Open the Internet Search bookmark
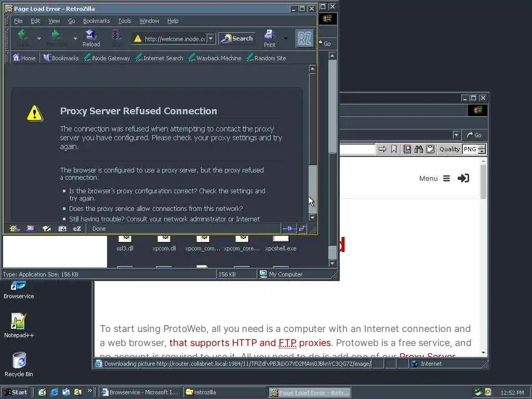Image resolution: width=532 pixels, height=399 pixels. (159, 58)
